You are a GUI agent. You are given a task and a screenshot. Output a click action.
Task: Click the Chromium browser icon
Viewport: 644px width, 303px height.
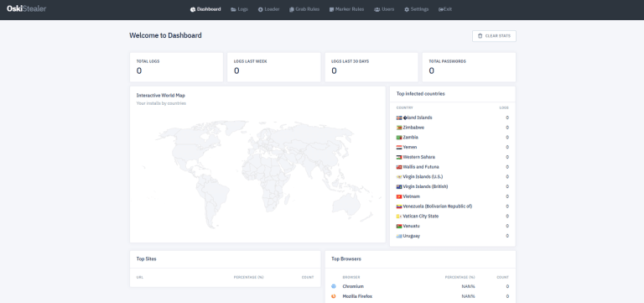(x=334, y=286)
